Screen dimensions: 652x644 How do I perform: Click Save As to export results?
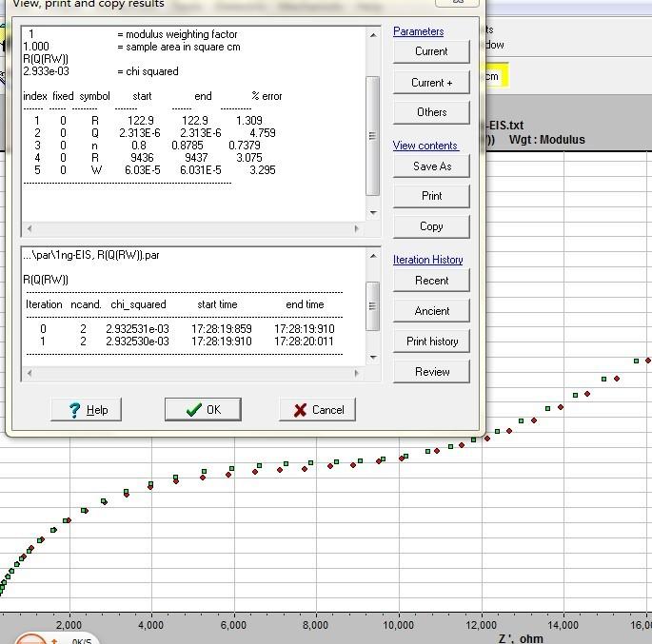pos(431,166)
